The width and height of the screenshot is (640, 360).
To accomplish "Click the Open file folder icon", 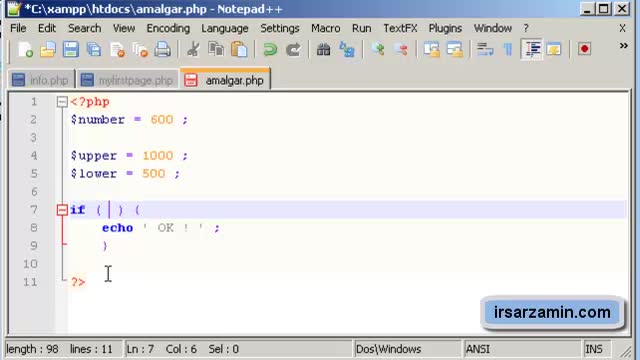I will tap(48, 49).
